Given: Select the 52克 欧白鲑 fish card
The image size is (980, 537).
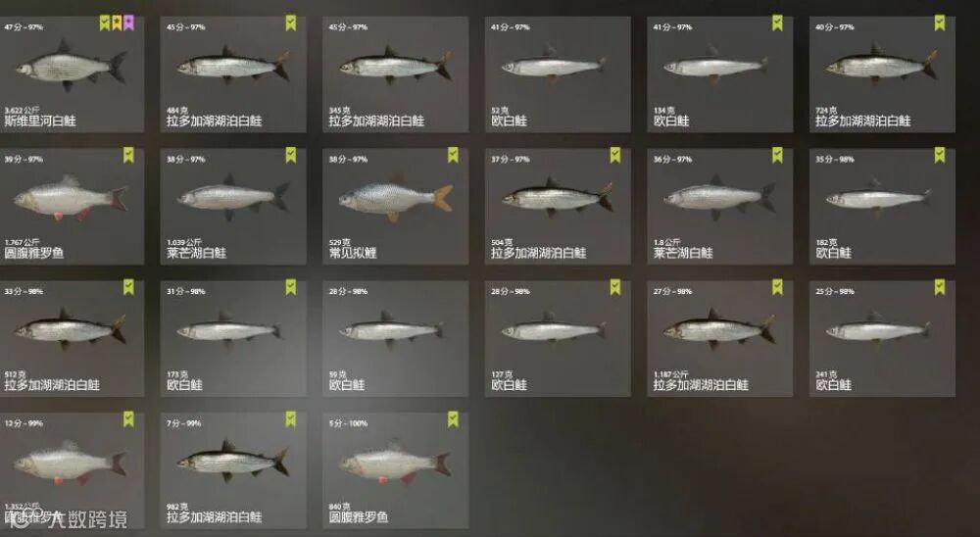Looking at the screenshot, I should pyautogui.click(x=559, y=74).
